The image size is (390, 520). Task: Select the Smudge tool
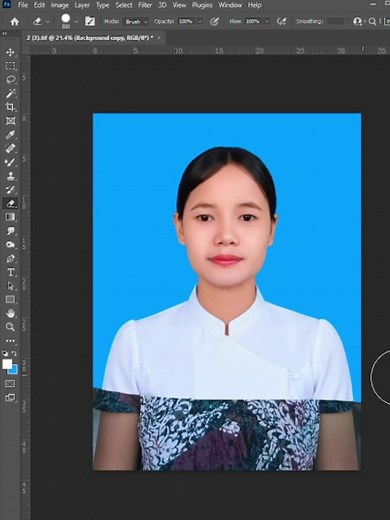coord(10,231)
